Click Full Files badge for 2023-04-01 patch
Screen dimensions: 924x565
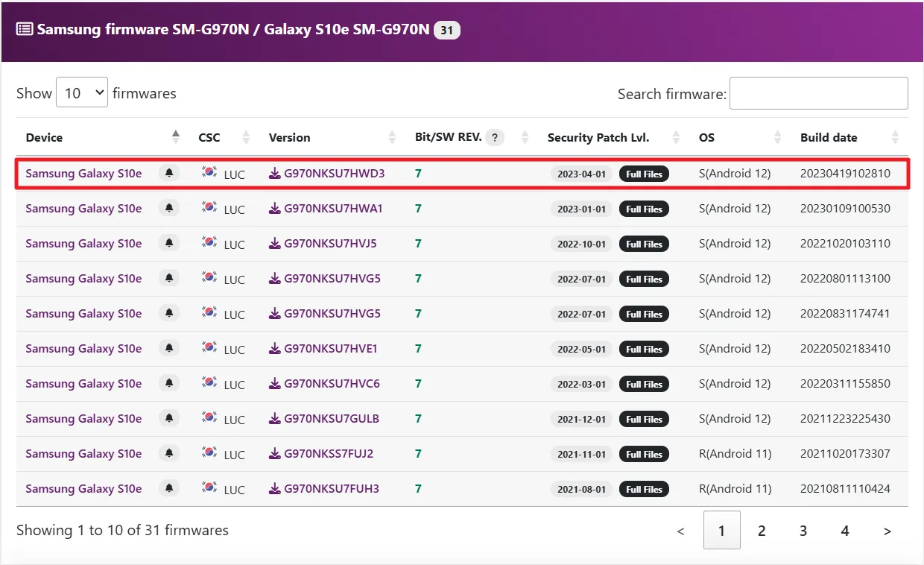[x=644, y=174]
